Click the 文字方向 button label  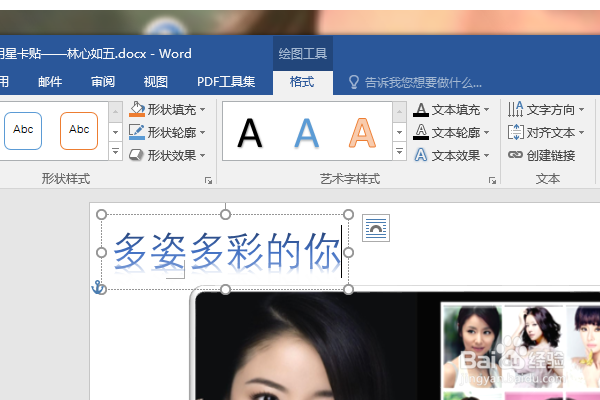click(x=551, y=110)
